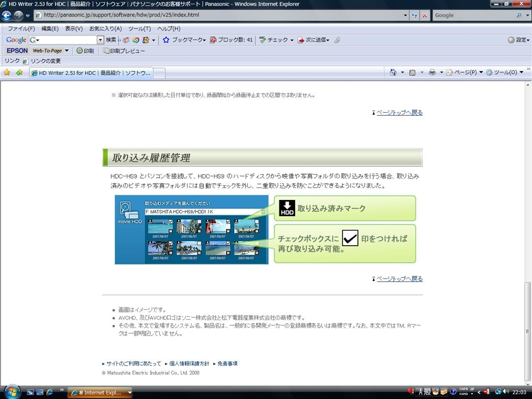
Task: Expand the チェック dropdown arrow
Action: point(292,41)
